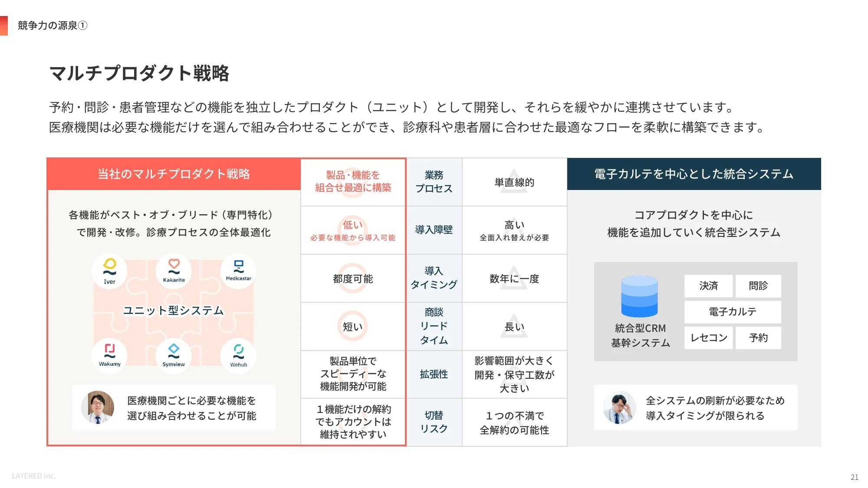Click the 都度可能 cell
The width and height of the screenshot is (868, 488).
point(353,278)
